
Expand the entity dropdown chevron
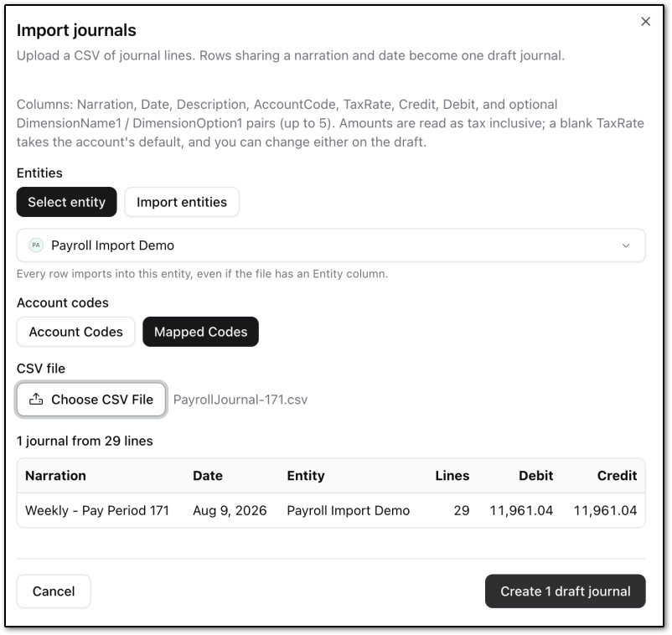pos(626,245)
